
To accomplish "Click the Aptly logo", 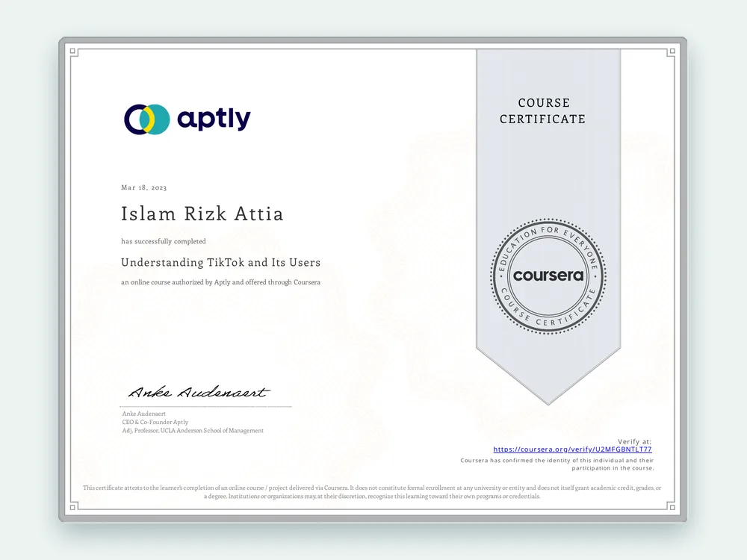I will tap(187, 119).
